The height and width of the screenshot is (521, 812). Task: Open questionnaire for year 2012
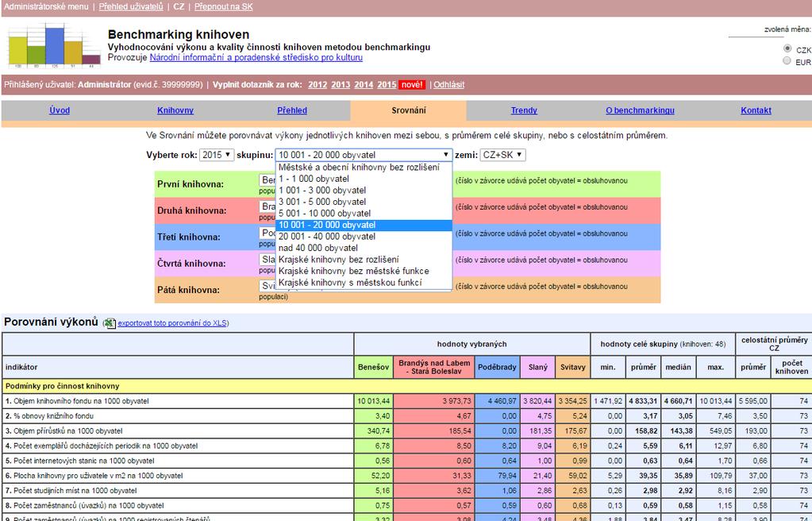(x=317, y=85)
